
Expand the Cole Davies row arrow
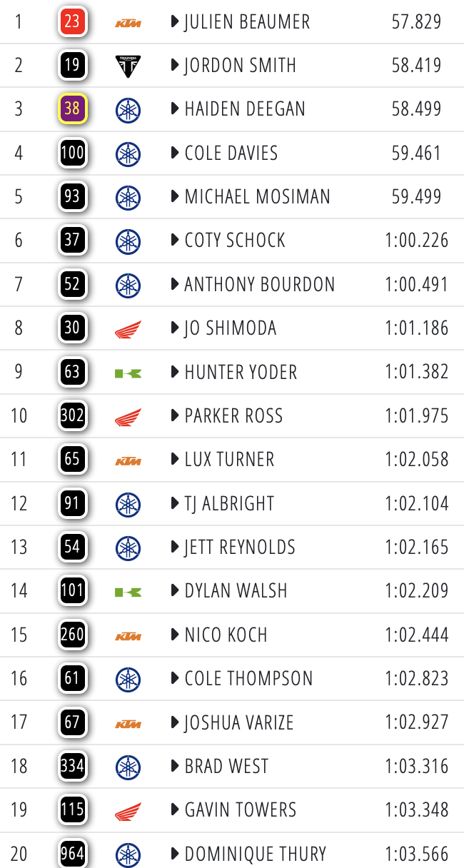click(175, 153)
